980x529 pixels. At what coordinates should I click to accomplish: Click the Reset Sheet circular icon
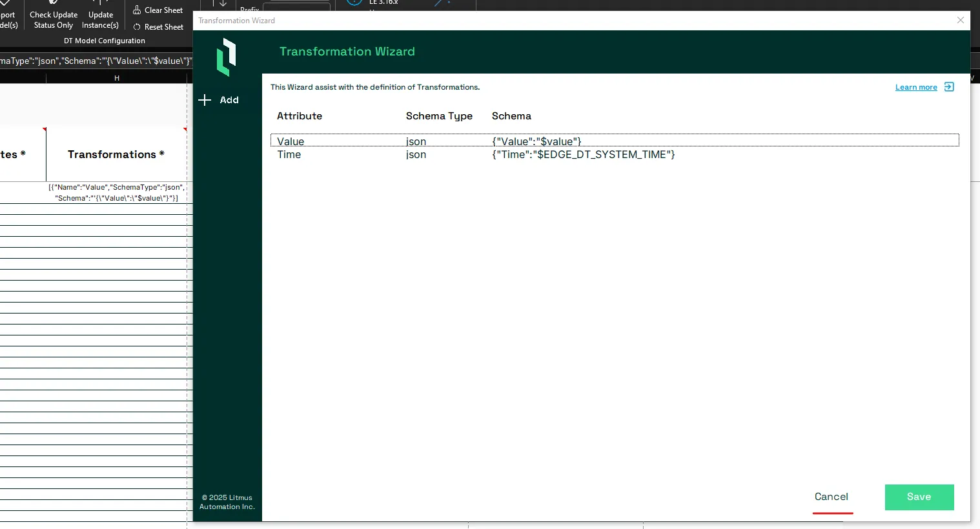point(137,27)
